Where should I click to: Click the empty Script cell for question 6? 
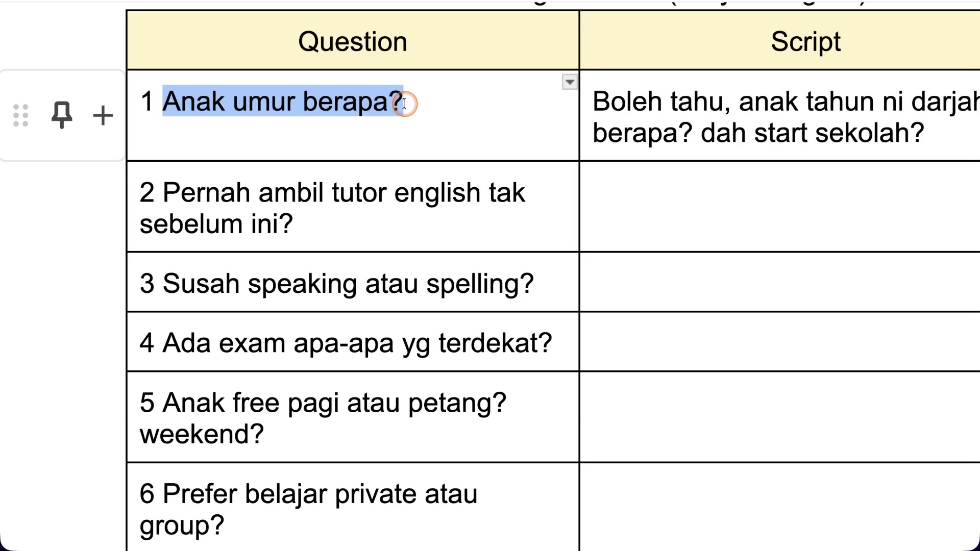(x=780, y=507)
